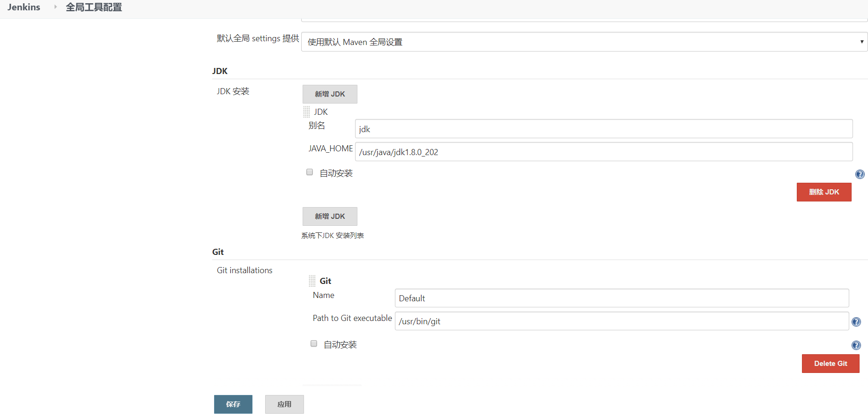Screen dimensions: 868x417
Task: Apply settings with 应用 button
Action: [284, 404]
